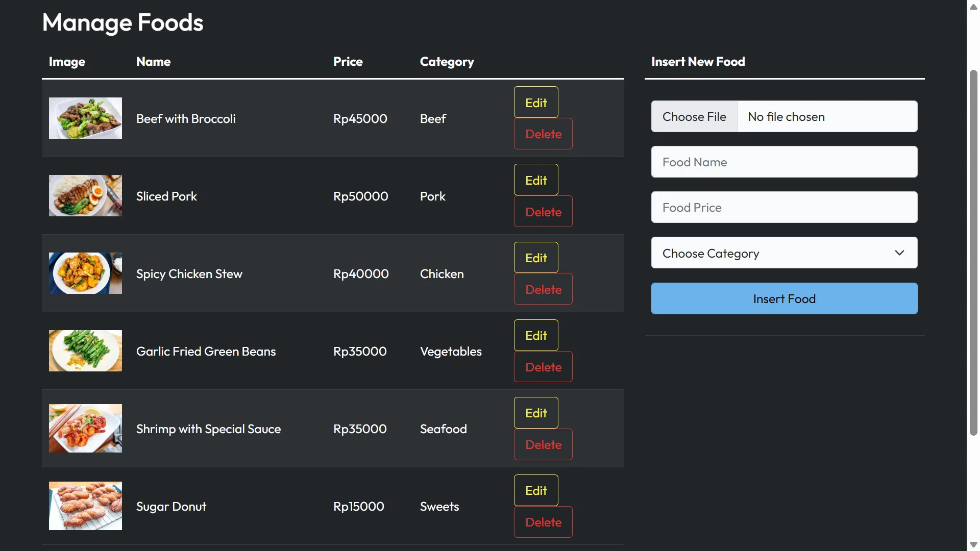The height and width of the screenshot is (551, 980).
Task: Expand the Choose Category dropdown
Action: click(x=784, y=253)
